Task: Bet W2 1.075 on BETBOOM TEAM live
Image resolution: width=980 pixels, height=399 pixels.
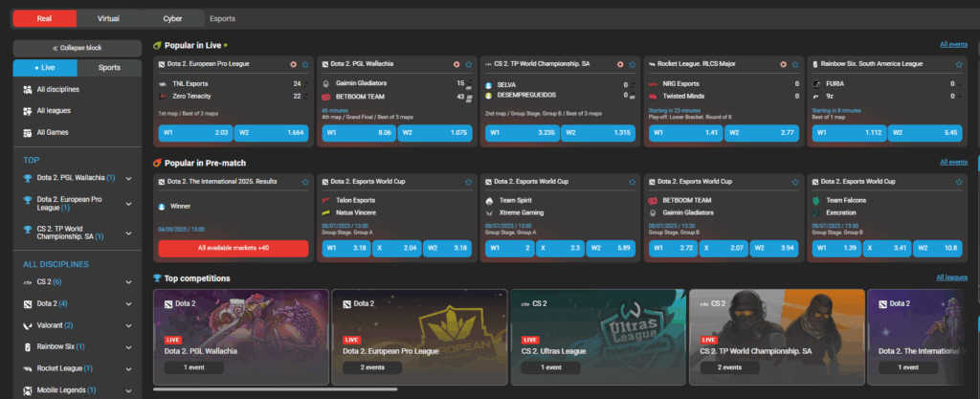Action: click(435, 132)
